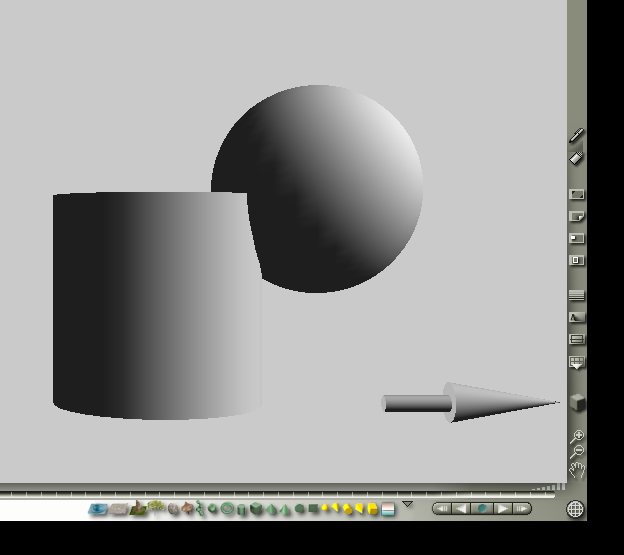Add a metaball cluster object

(200, 508)
